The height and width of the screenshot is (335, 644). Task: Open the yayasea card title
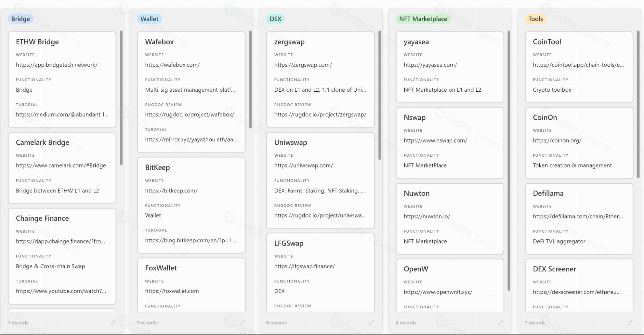(x=416, y=42)
